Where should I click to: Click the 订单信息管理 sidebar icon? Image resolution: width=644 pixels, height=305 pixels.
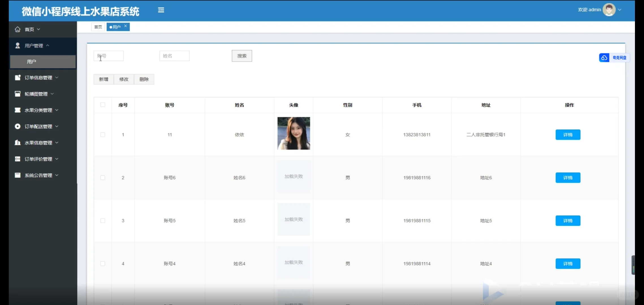[18, 77]
